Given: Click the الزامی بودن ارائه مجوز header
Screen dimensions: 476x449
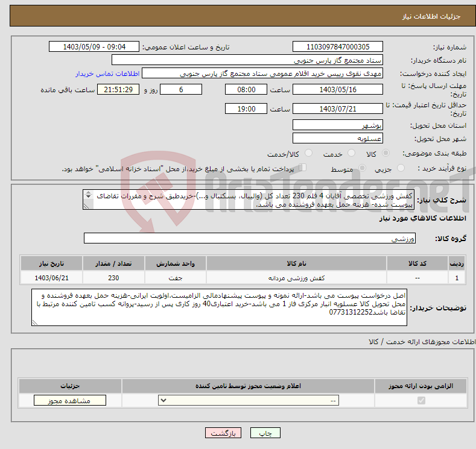Looking at the screenshot, I should coord(420,386).
